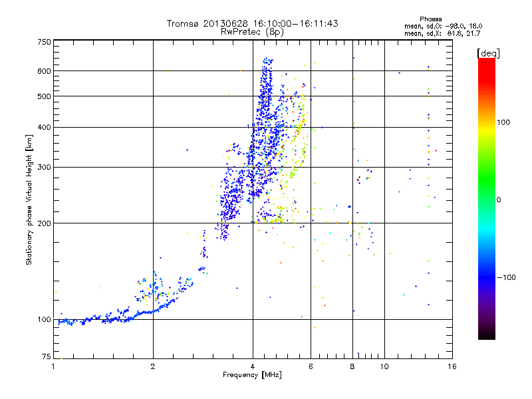Click the y-axis title 'Stationary phase Virtual Height [km]'
This screenshot has width=532, height=399.
click(29, 200)
